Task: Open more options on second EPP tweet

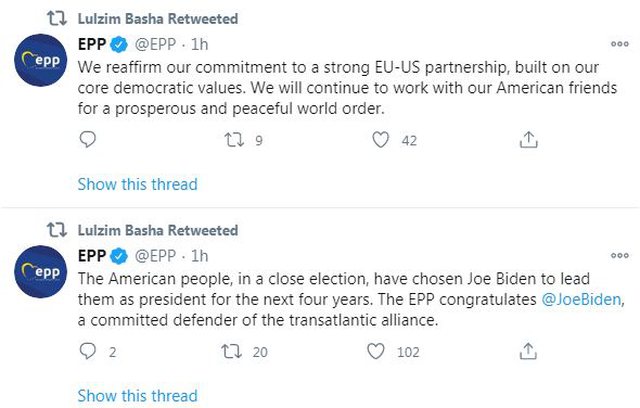Action: (x=620, y=255)
